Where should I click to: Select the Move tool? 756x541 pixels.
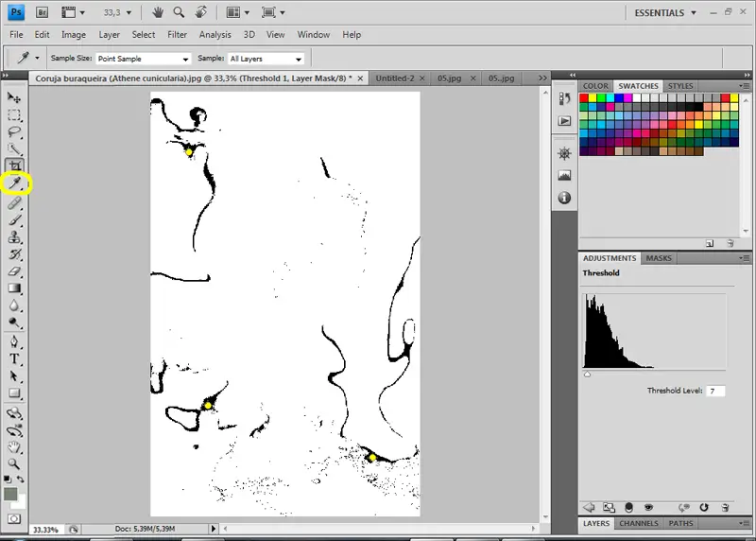click(x=15, y=97)
